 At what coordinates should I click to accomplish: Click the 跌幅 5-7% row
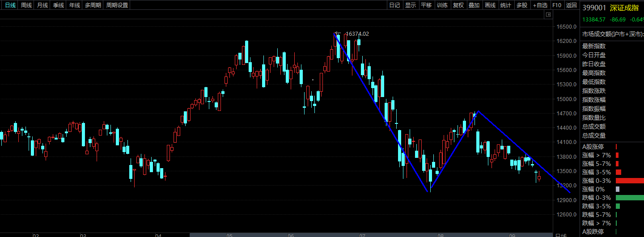point(613,215)
